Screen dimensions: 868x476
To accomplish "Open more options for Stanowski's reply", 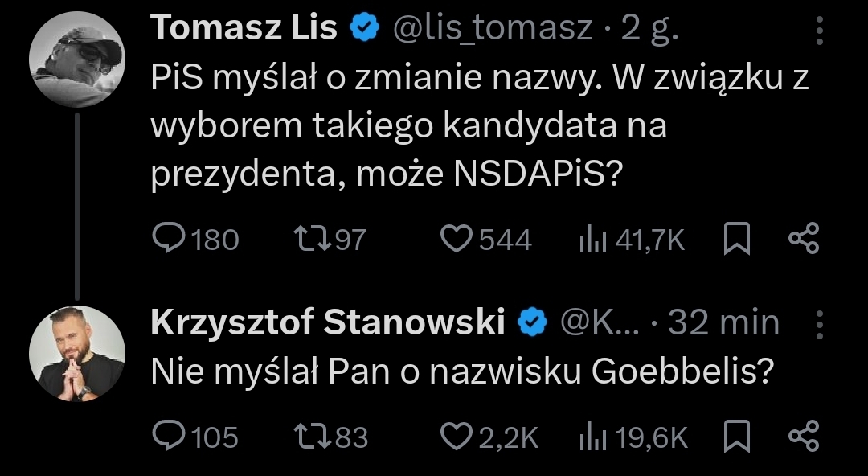I will (x=820, y=325).
